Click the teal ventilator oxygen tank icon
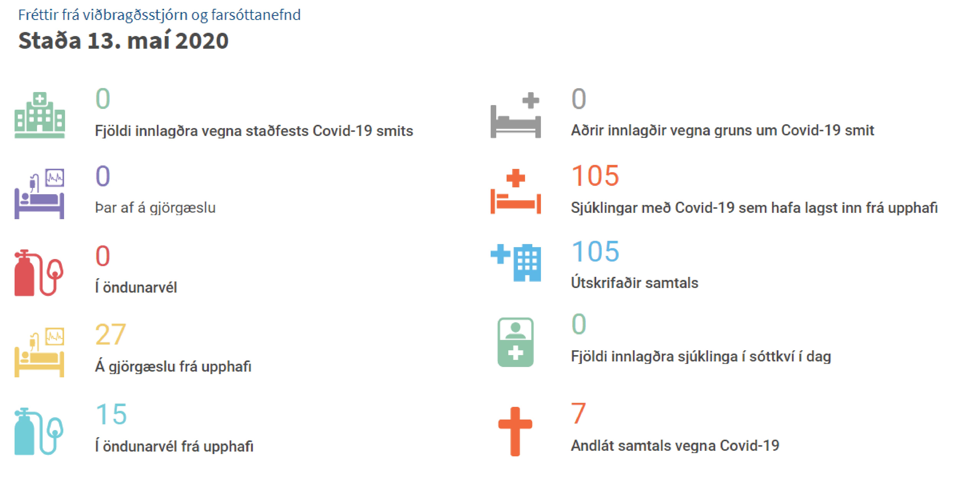The image size is (980, 478). (38, 431)
